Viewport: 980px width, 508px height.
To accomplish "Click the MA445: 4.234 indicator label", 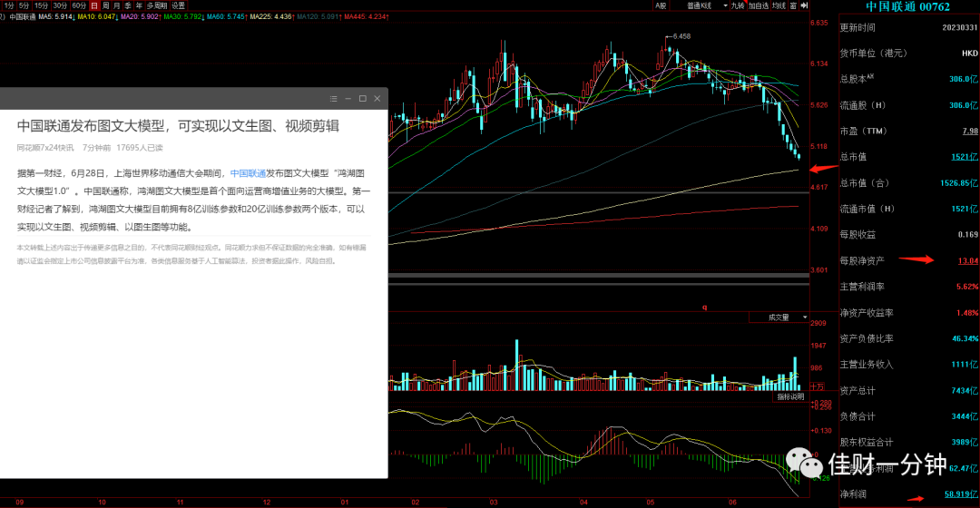I will click(367, 17).
